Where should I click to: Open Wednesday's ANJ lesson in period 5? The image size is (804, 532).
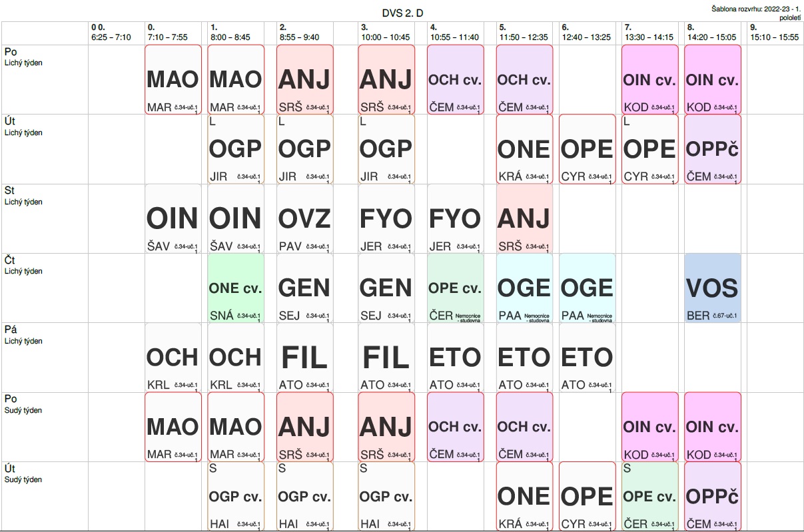(x=524, y=218)
